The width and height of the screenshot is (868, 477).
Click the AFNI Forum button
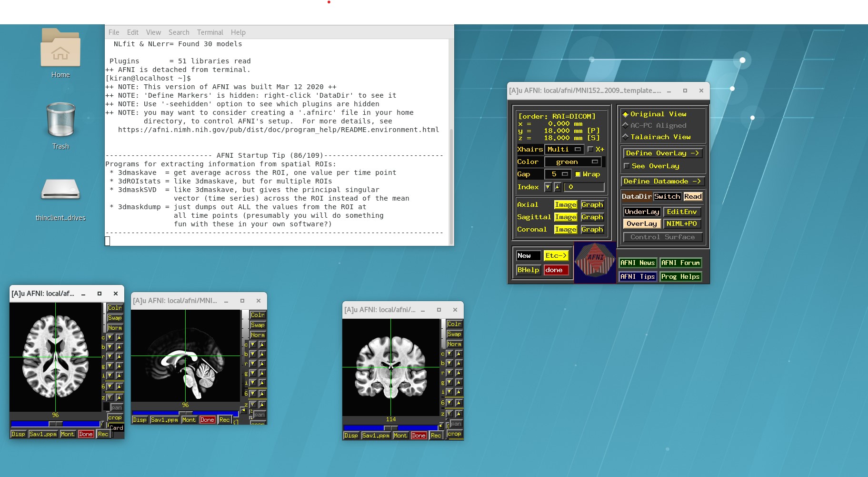click(x=680, y=263)
